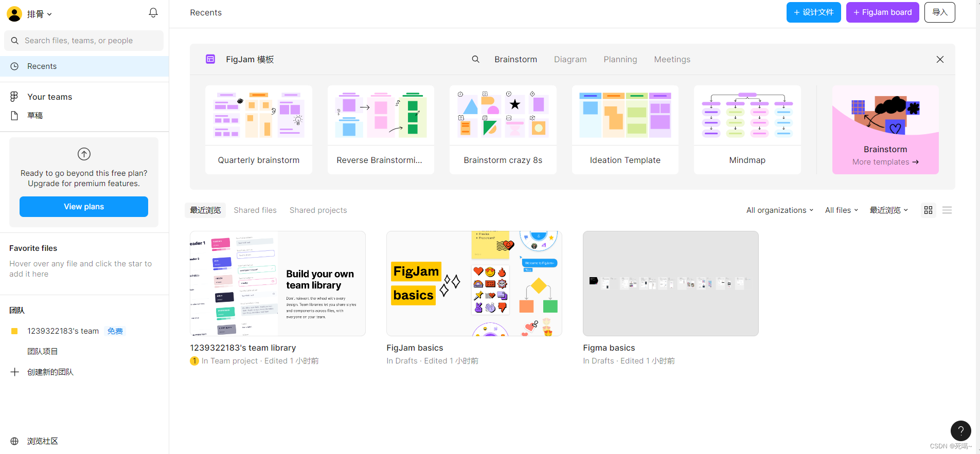Screen dimensions: 980x454
Task: Close the FigJam templates panel
Action: tap(940, 59)
